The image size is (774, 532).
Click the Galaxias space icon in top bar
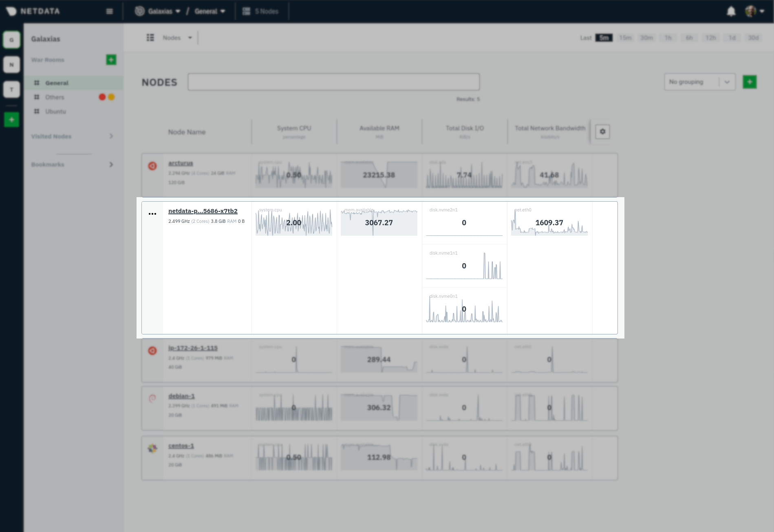point(140,11)
